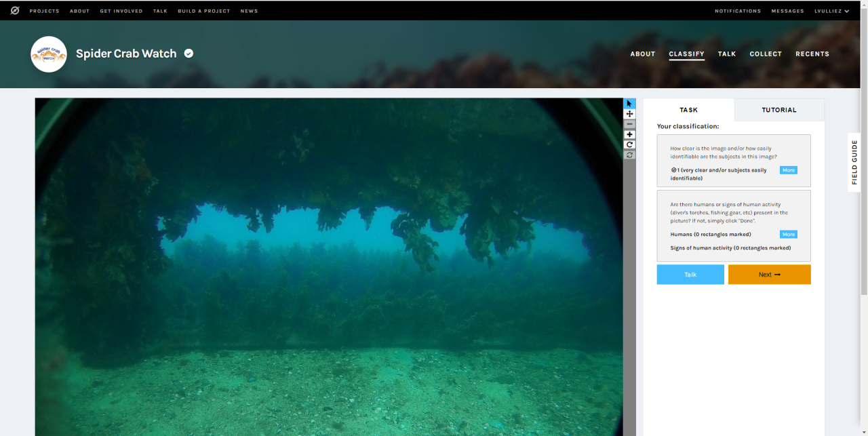The height and width of the screenshot is (436, 868).
Task: Open the project Collect tab
Action: pyautogui.click(x=766, y=54)
